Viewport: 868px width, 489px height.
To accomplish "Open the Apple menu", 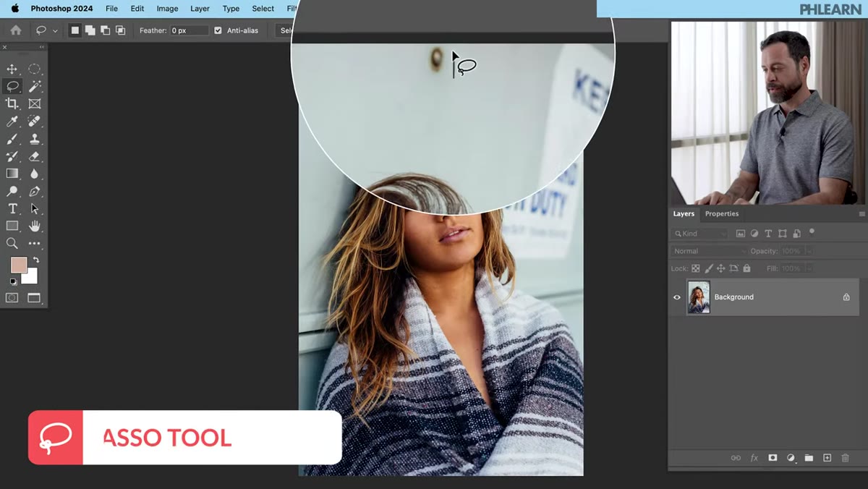I will 14,9.
